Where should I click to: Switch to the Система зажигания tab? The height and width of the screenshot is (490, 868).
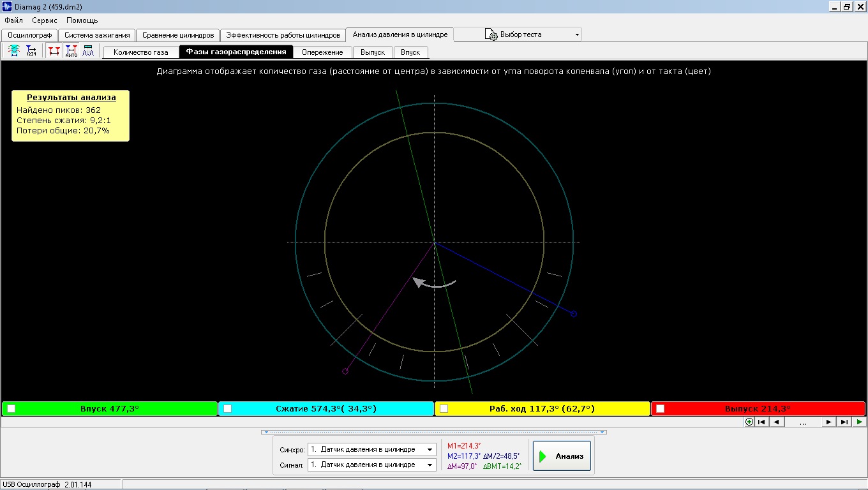point(97,35)
